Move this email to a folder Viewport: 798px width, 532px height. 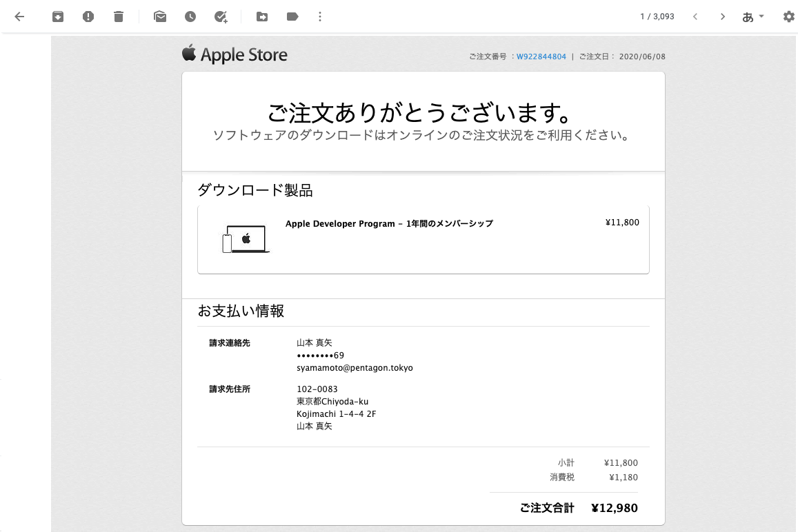click(261, 17)
